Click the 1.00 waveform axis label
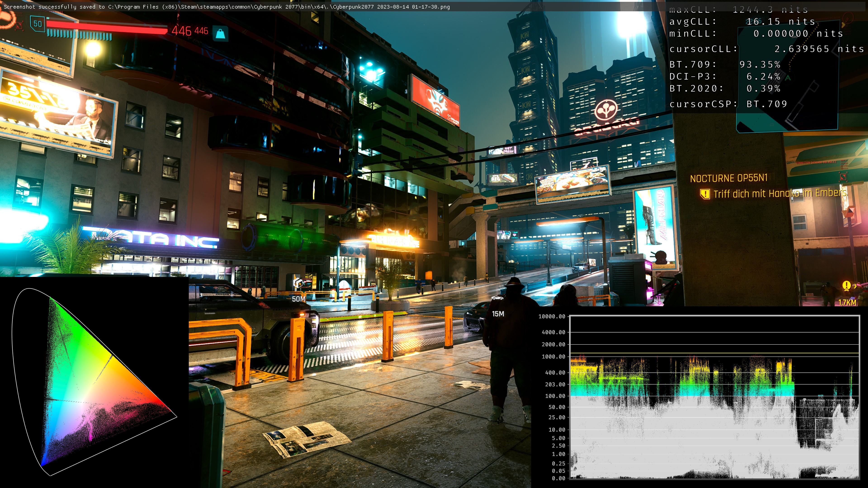 point(558,454)
